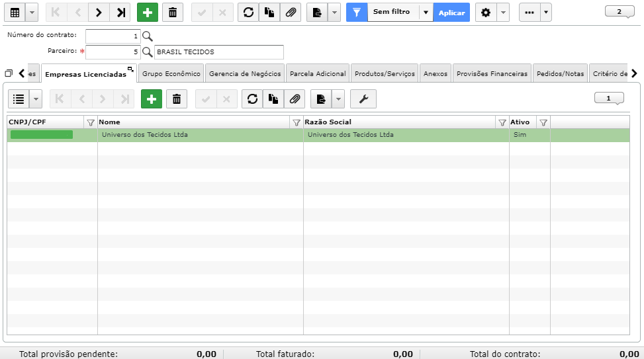Duplicate licensed company record
Viewport: 644px width, 359px height.
pyautogui.click(x=273, y=99)
